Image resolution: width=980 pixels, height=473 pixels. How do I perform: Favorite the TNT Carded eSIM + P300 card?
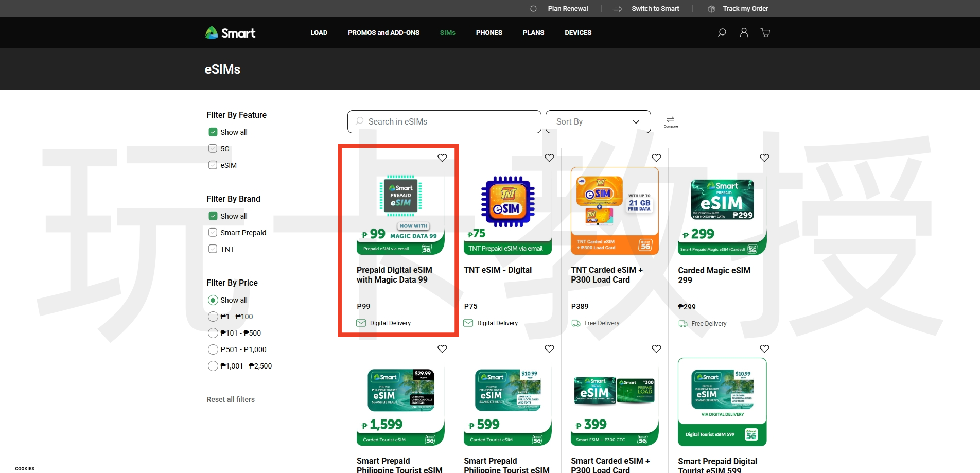(x=656, y=158)
